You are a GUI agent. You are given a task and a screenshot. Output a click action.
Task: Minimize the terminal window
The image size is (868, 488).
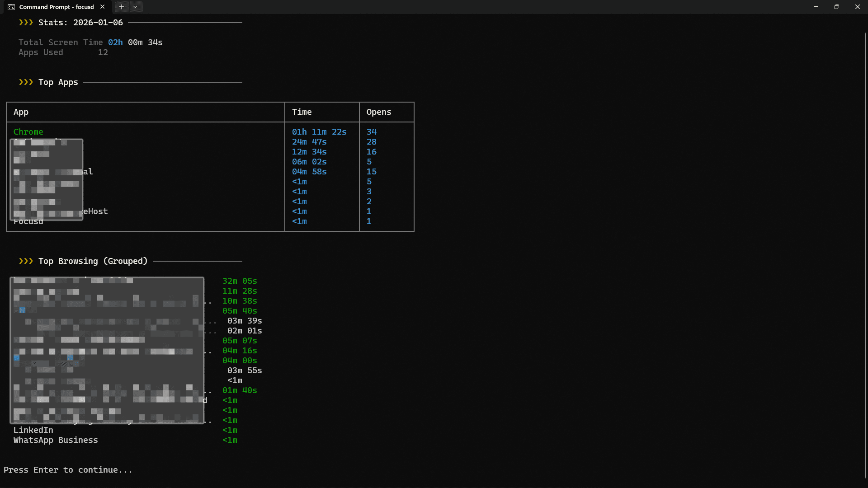click(816, 7)
